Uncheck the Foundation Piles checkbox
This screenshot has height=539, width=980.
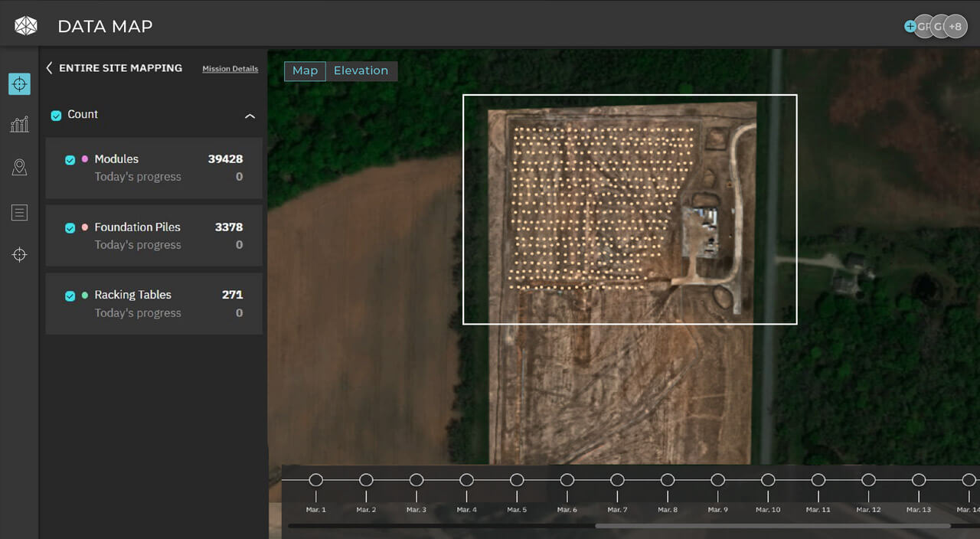click(x=70, y=228)
